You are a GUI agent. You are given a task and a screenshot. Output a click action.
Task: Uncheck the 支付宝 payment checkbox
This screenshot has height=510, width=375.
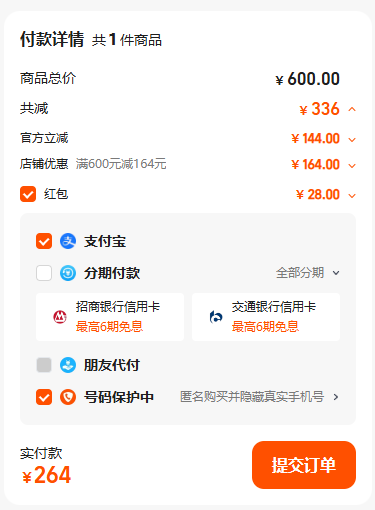44,241
